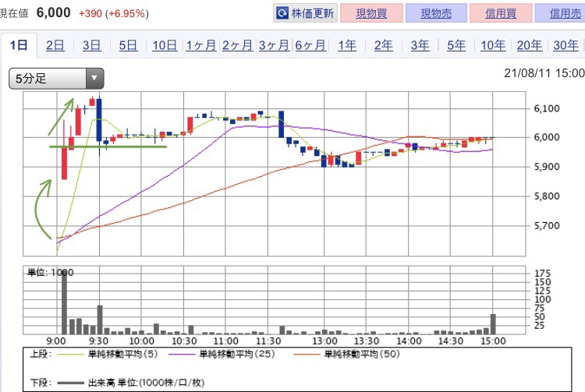Click the 単位: 1000 unit label
Viewport: 585px width, 392px height.
click(51, 273)
